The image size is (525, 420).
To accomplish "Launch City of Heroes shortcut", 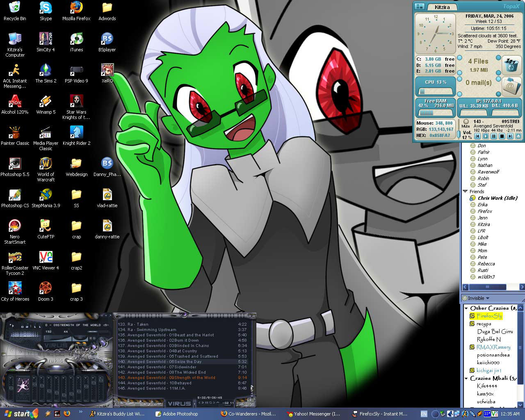I will pos(15,292).
